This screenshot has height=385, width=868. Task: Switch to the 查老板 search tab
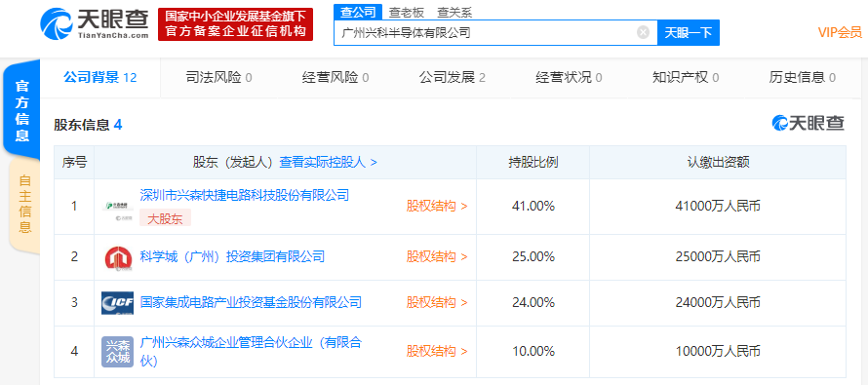pyautogui.click(x=406, y=12)
